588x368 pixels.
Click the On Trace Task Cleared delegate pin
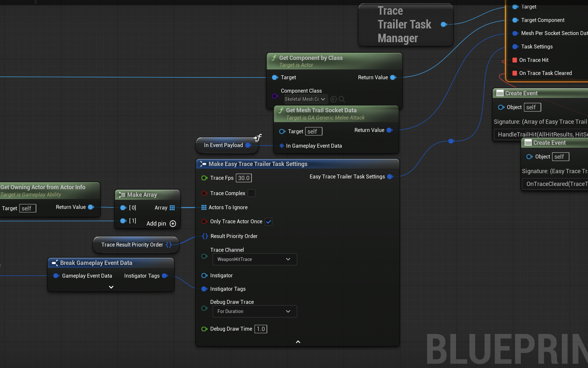click(x=514, y=73)
